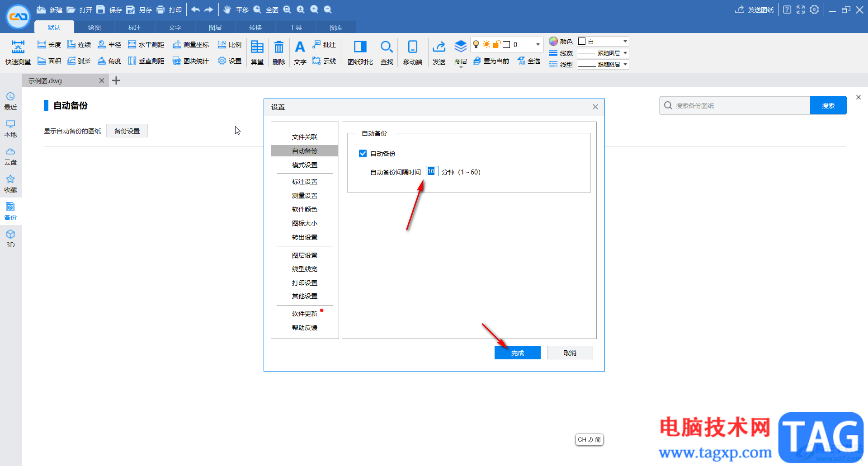This screenshot has width=868, height=466.
Task: Toggle the layer lock icon
Action: pos(496,44)
